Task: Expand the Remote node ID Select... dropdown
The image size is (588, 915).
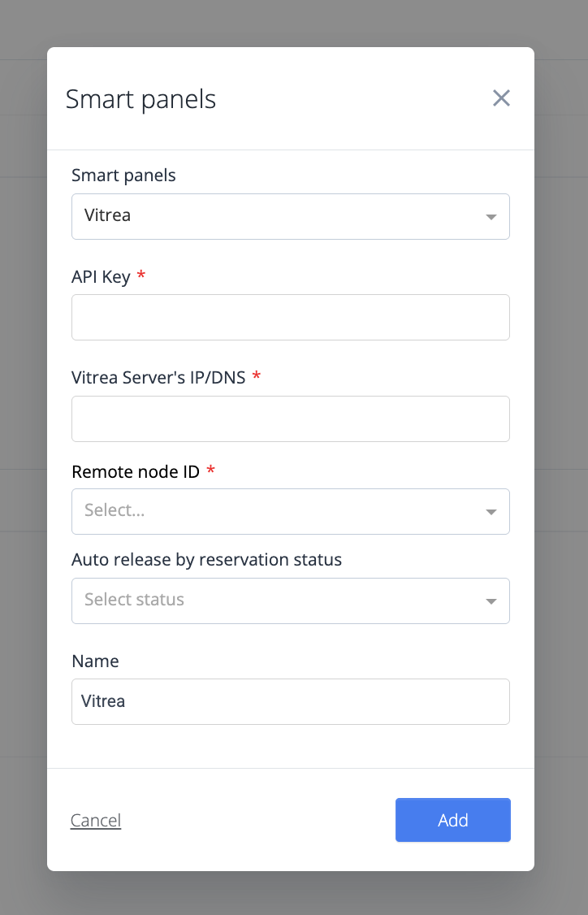Action: tap(291, 511)
